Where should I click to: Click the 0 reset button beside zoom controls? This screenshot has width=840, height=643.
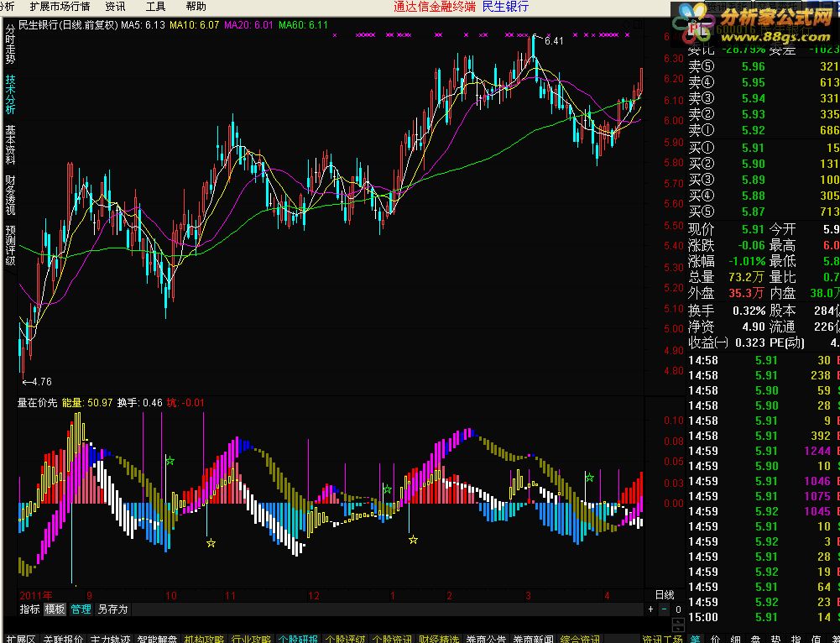pos(678,609)
